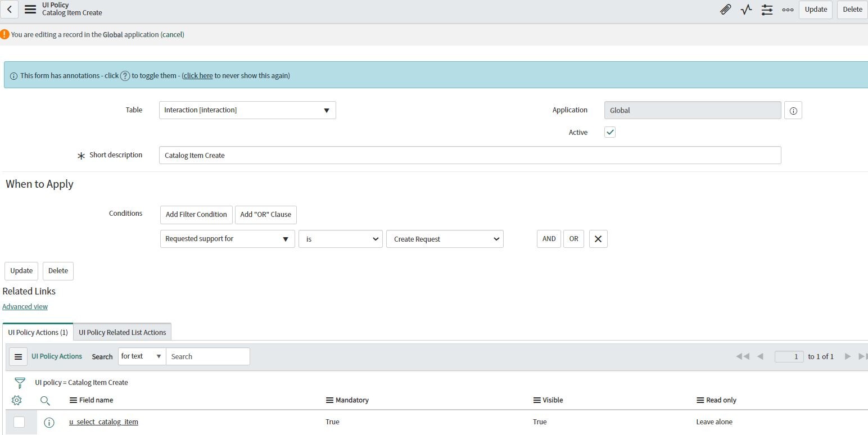This screenshot has height=435, width=868.
Task: Toggle annotations with the question mark icon
Action: coord(125,76)
